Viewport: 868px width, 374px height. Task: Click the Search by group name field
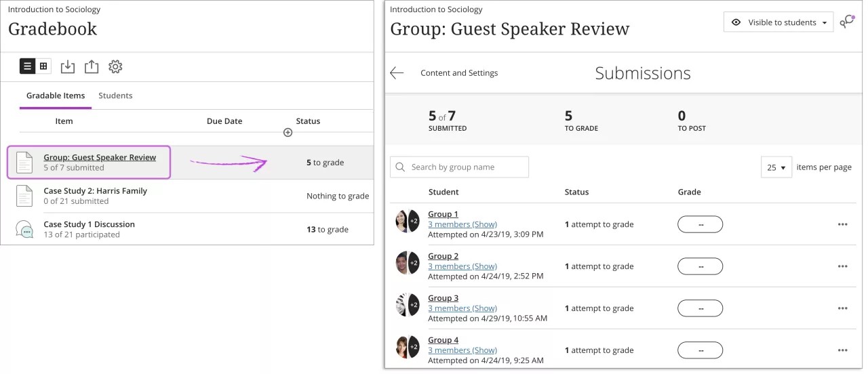459,167
